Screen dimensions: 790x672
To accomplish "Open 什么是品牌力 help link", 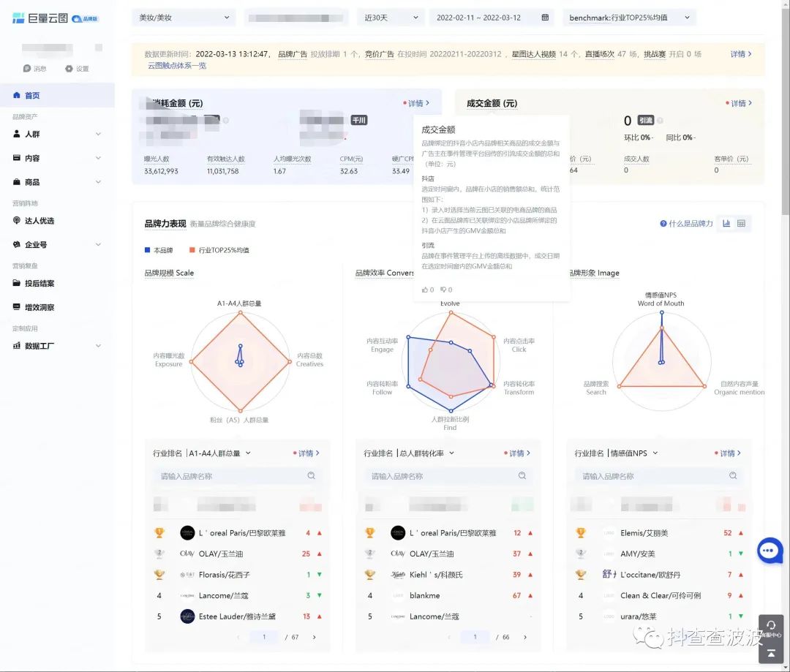I will [x=686, y=224].
